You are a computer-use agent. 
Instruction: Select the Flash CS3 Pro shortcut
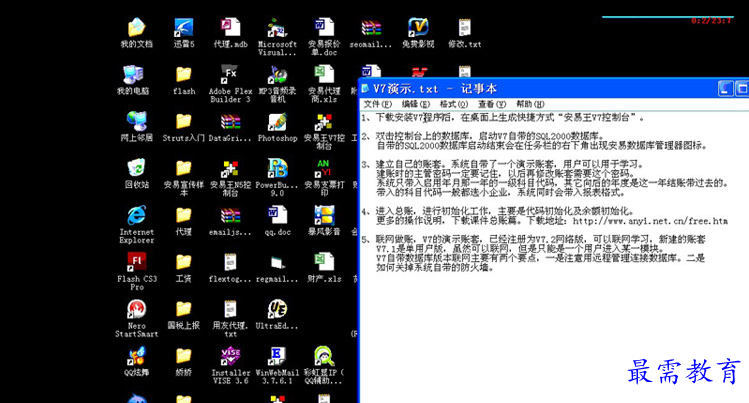pyautogui.click(x=136, y=262)
